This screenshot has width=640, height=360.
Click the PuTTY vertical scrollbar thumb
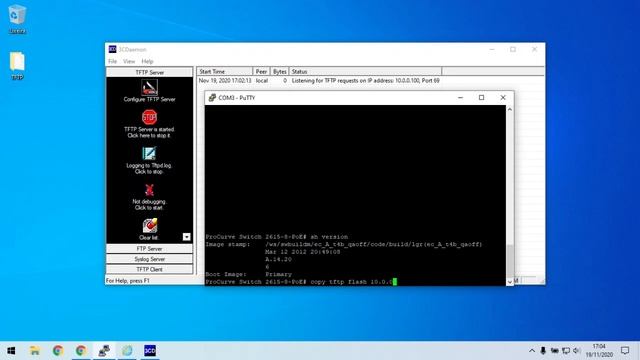pos(509,261)
